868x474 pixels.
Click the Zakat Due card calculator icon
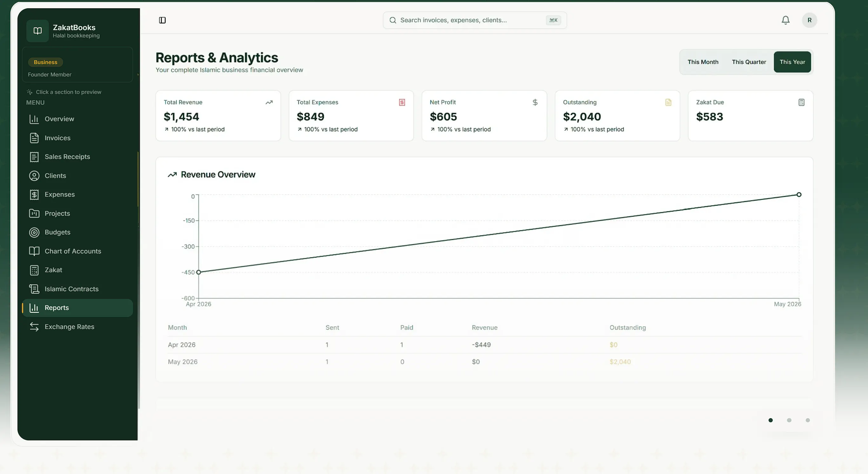(x=801, y=102)
